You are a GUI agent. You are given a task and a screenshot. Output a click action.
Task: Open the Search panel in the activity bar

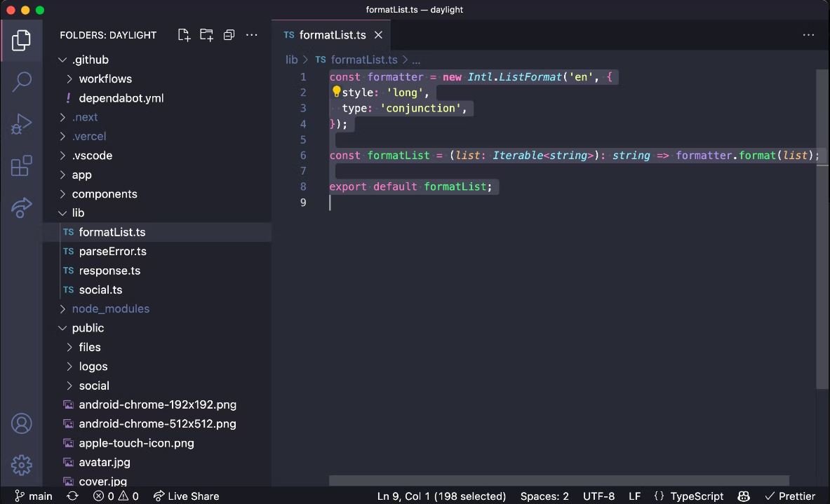coord(21,82)
